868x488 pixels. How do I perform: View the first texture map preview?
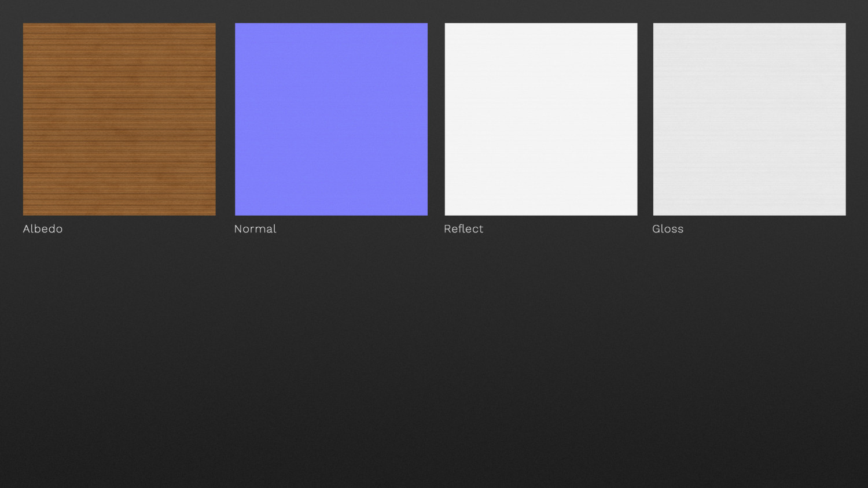pos(119,119)
